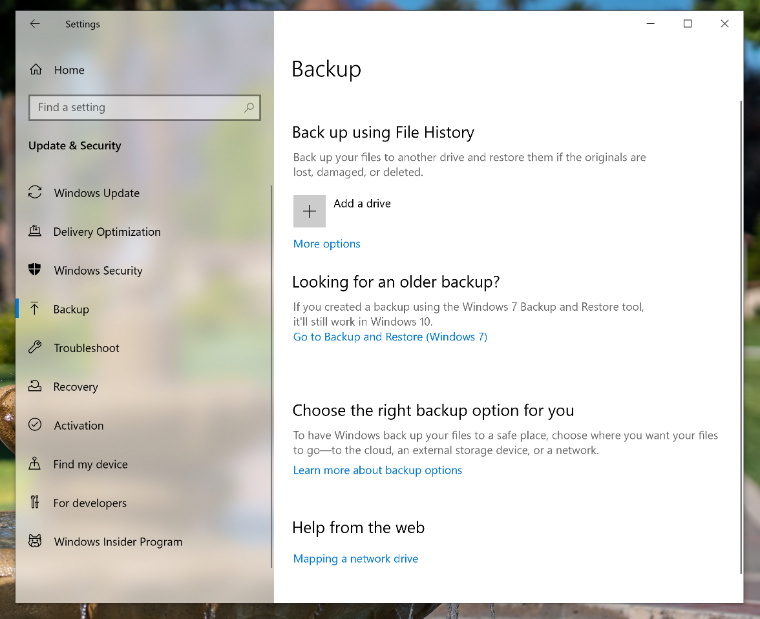Viewport: 760px width, 619px height.
Task: Select Backup label in sidebar
Action: [x=71, y=309]
